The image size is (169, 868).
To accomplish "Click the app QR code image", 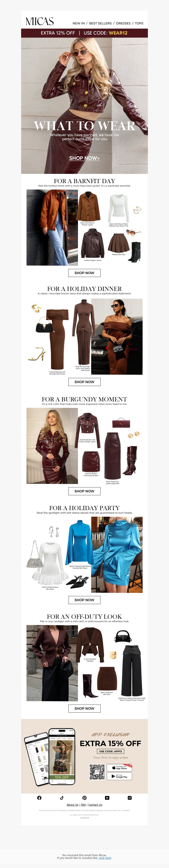I will (x=97, y=772).
